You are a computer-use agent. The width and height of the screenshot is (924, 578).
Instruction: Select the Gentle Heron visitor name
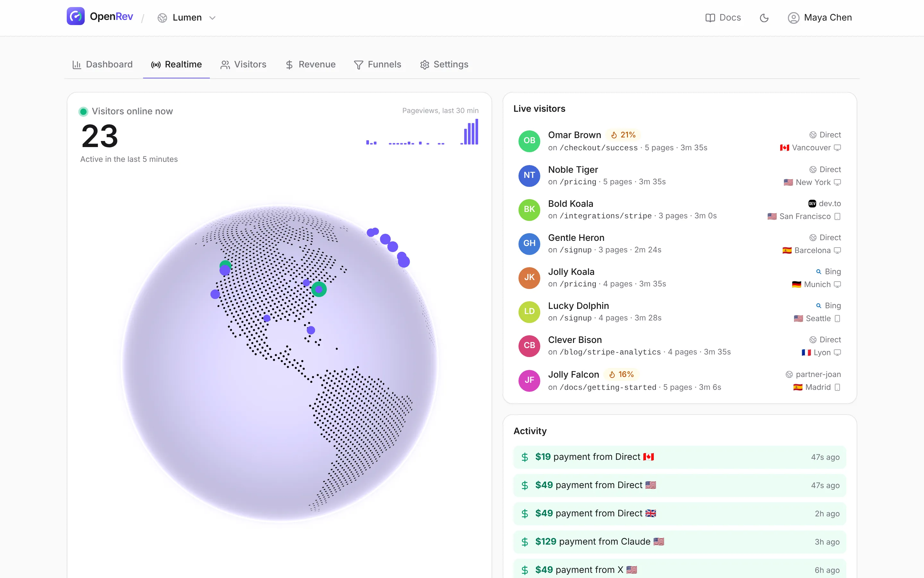point(576,238)
